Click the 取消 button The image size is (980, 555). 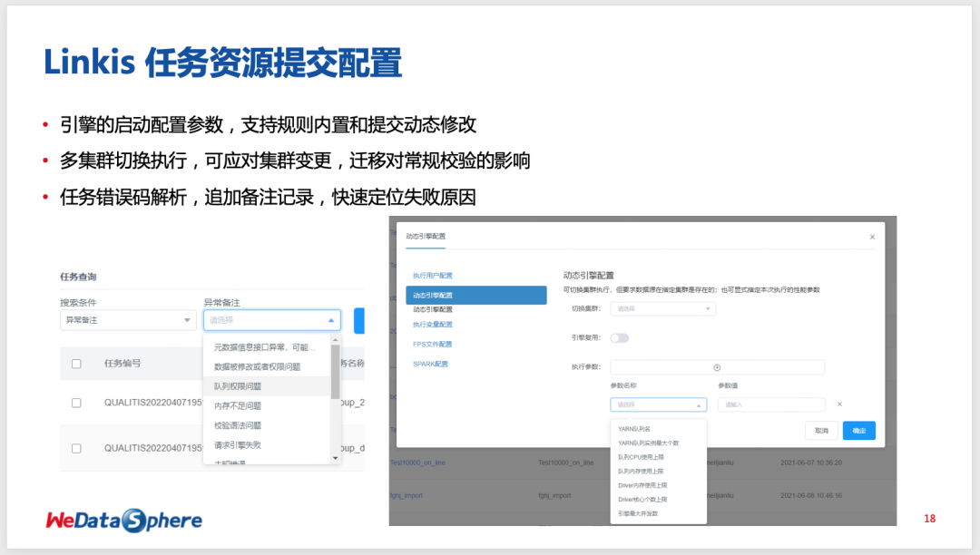pyautogui.click(x=821, y=430)
